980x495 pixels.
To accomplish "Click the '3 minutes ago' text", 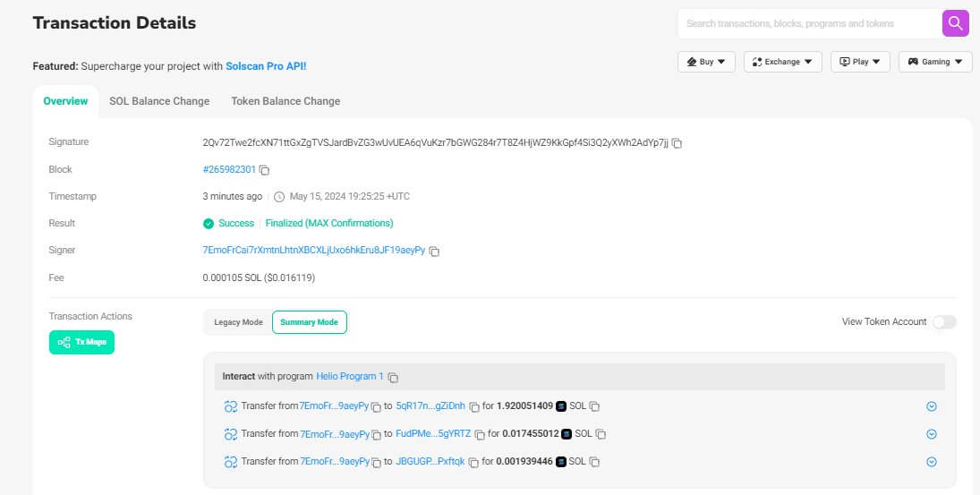I will point(233,196).
